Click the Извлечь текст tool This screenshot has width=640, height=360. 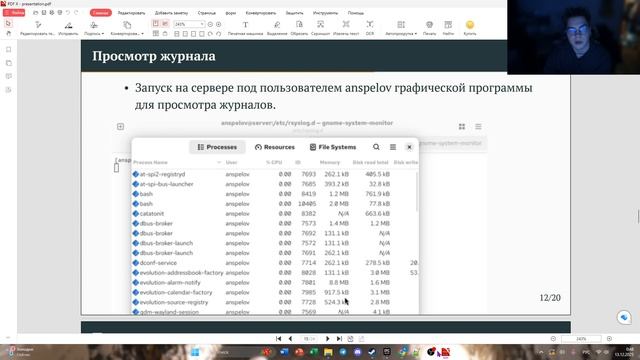346,28
